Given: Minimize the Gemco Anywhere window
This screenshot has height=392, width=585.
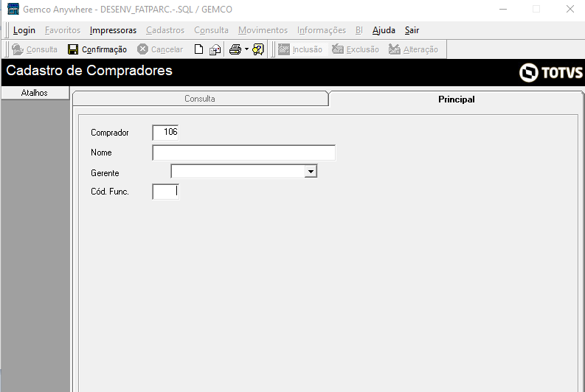Looking at the screenshot, I should tap(503, 9).
